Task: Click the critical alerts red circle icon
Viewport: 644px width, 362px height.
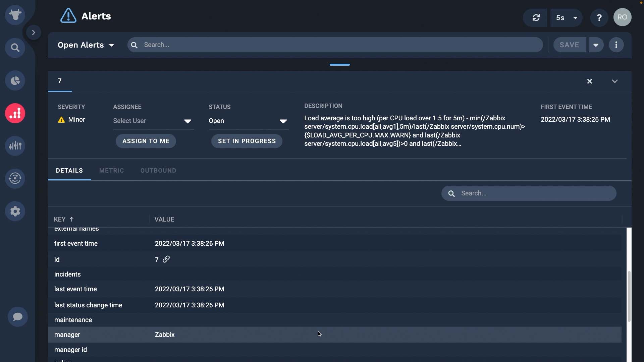Action: [15, 113]
